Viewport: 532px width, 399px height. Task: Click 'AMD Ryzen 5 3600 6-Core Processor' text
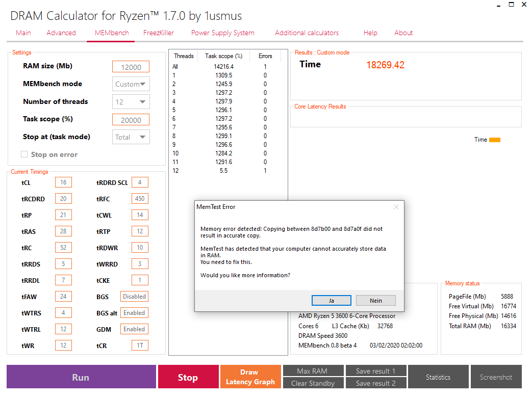[347, 316]
